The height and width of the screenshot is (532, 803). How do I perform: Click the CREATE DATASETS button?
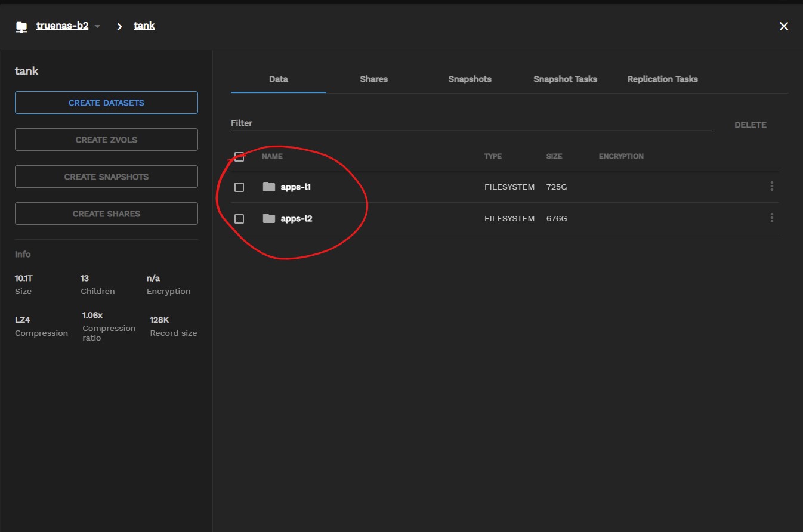(x=106, y=103)
